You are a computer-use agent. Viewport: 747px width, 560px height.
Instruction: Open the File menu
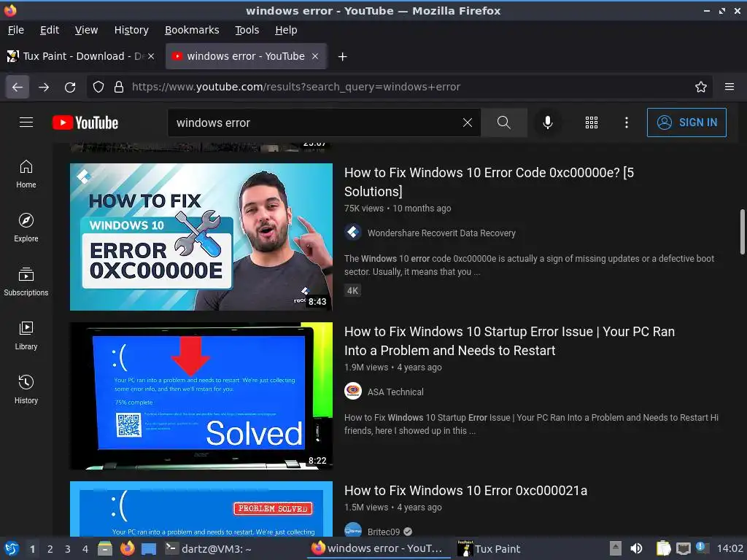16,30
